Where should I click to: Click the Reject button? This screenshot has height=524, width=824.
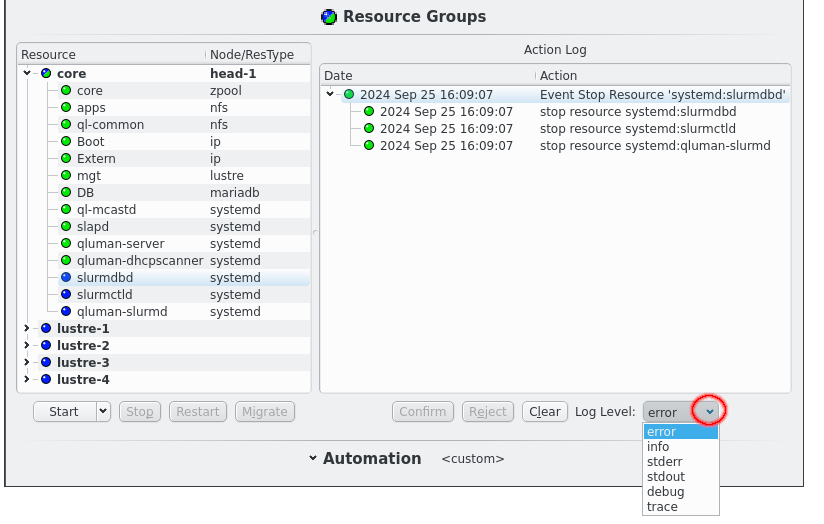tap(488, 412)
